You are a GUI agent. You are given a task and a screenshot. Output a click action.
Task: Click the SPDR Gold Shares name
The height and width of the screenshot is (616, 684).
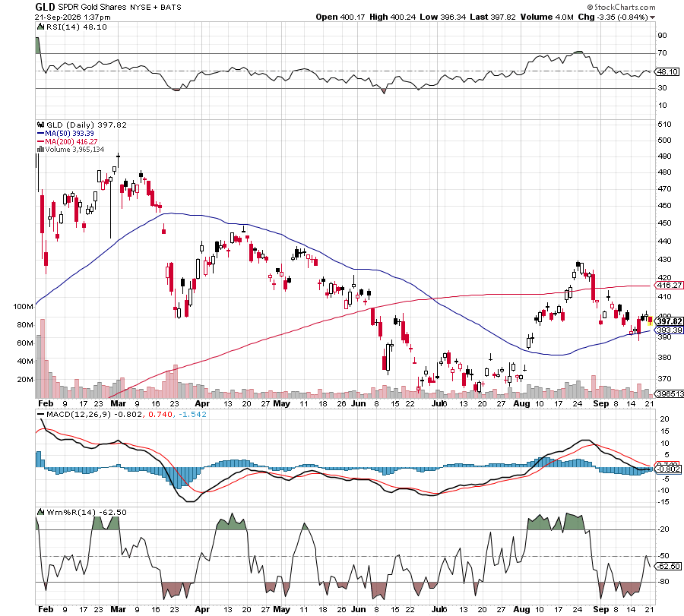tap(92, 7)
